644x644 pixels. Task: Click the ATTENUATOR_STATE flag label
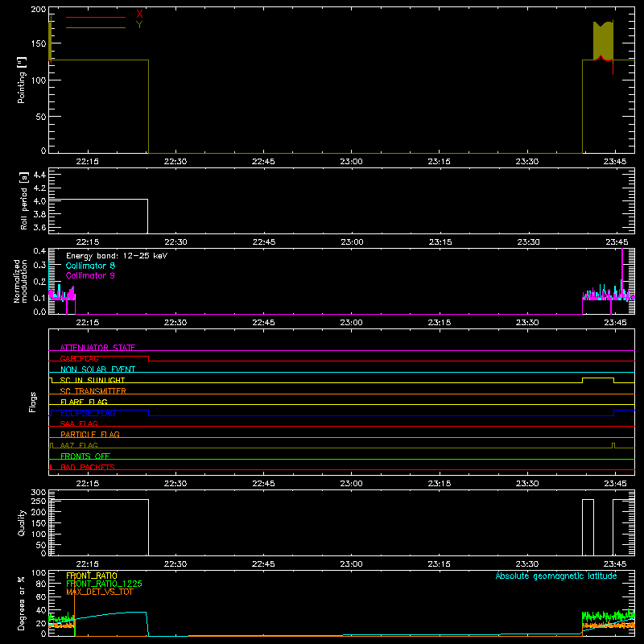tap(97, 348)
